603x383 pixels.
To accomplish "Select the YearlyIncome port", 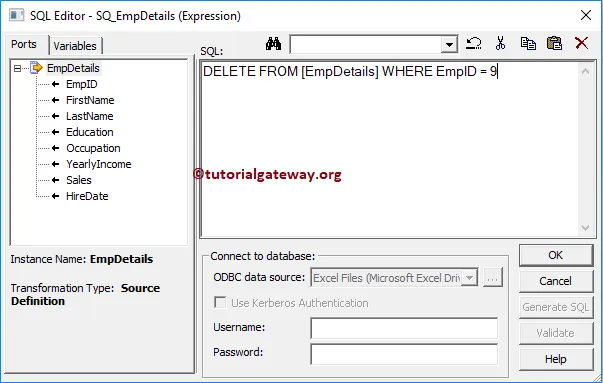I will [98, 164].
